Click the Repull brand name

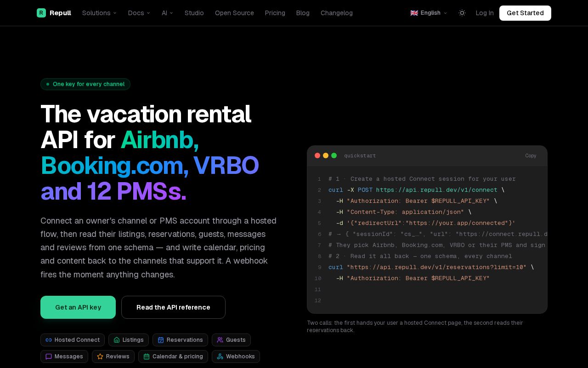click(x=60, y=13)
